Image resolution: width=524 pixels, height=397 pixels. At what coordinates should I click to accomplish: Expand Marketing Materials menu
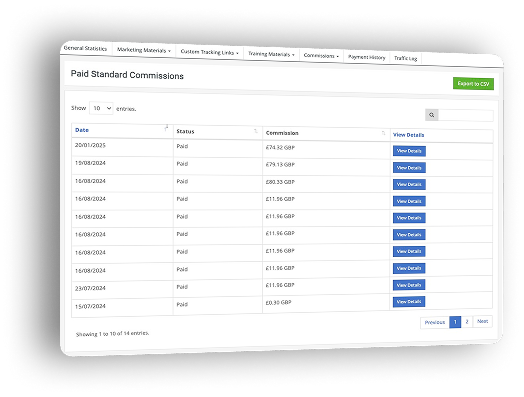click(144, 50)
